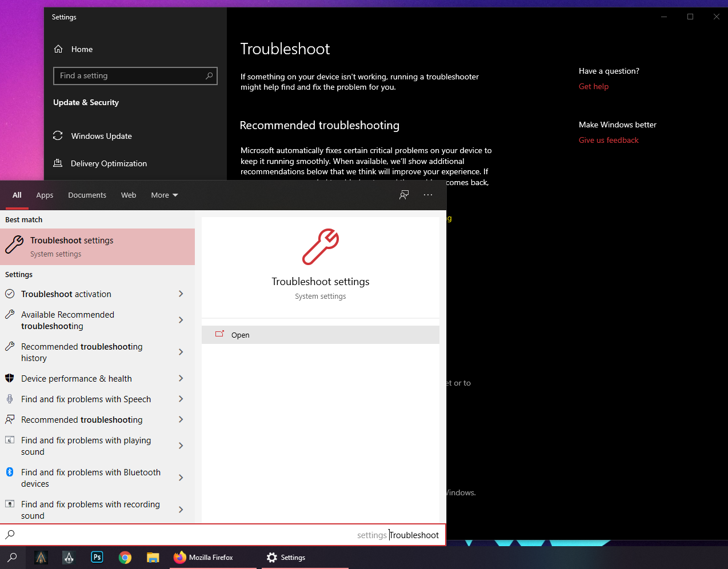This screenshot has height=569, width=728.
Task: Click the Find a setting search box
Action: (x=131, y=76)
